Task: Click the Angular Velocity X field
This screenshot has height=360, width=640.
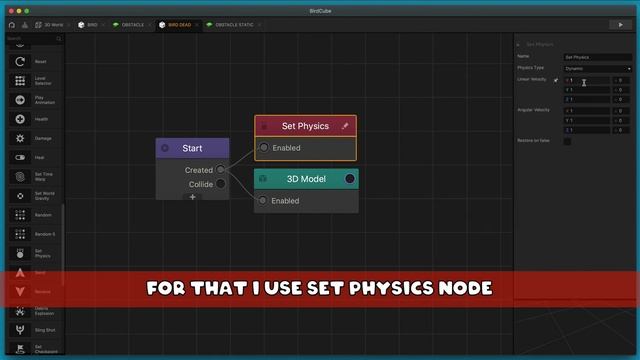Action: [x=587, y=111]
